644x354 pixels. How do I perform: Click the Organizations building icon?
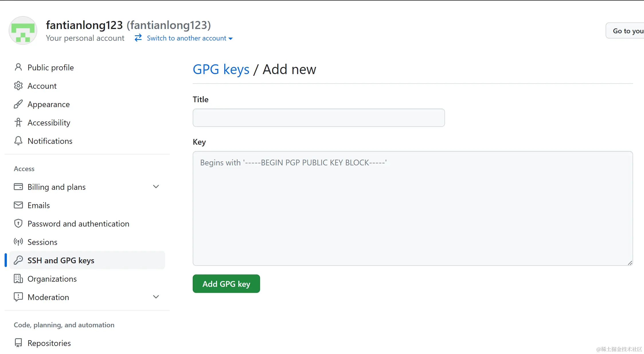[18, 278]
